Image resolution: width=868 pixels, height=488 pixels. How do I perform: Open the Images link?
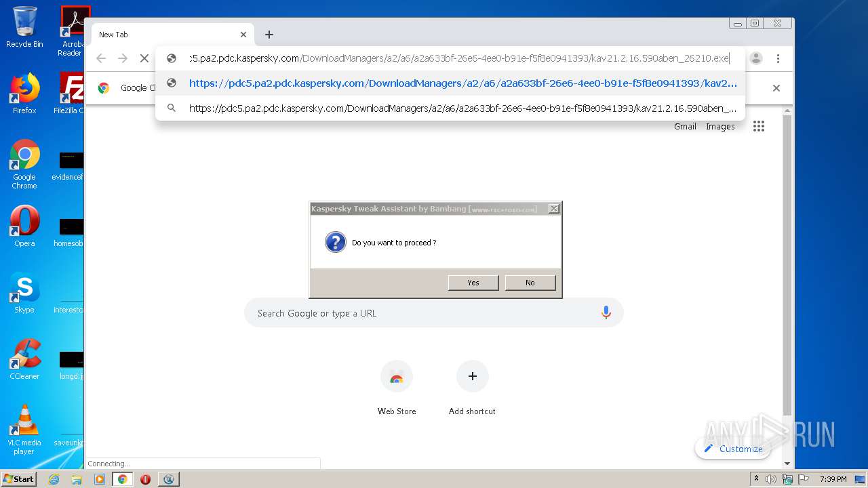(x=720, y=127)
